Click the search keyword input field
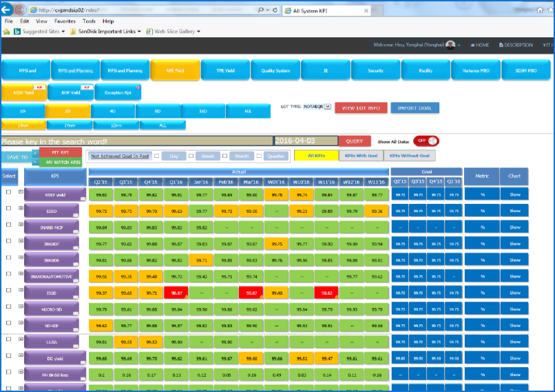 point(136,141)
